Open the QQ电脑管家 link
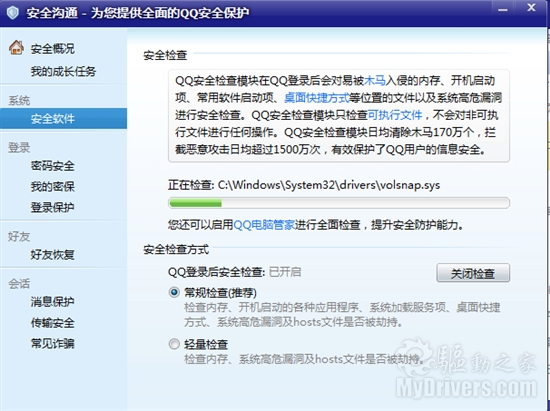Image resolution: width=550 pixels, height=411 pixels. [264, 224]
